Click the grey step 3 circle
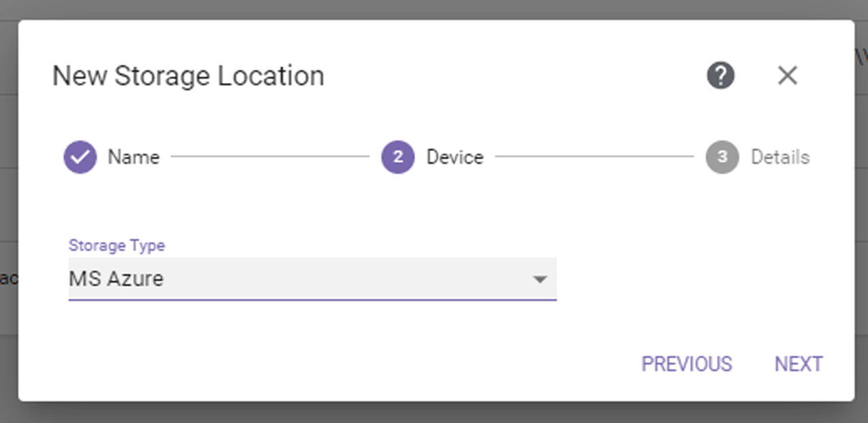 tap(722, 157)
